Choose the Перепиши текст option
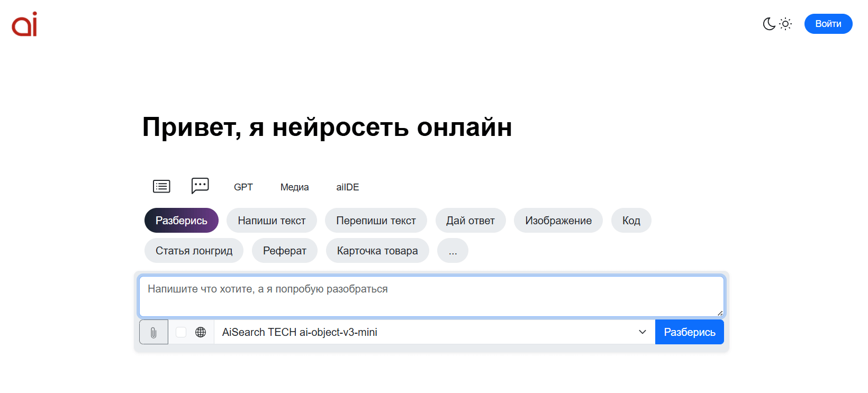Screen dimensions: 868x393 376,221
